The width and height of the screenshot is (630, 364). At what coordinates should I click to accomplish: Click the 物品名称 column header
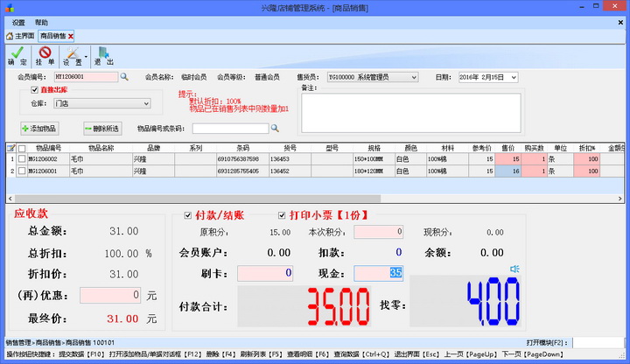(x=101, y=148)
